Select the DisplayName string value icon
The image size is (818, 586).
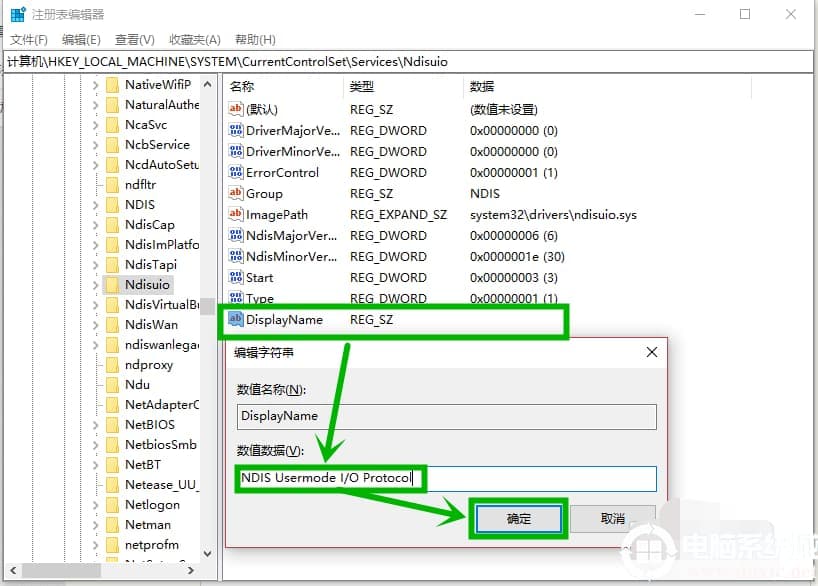(x=236, y=319)
